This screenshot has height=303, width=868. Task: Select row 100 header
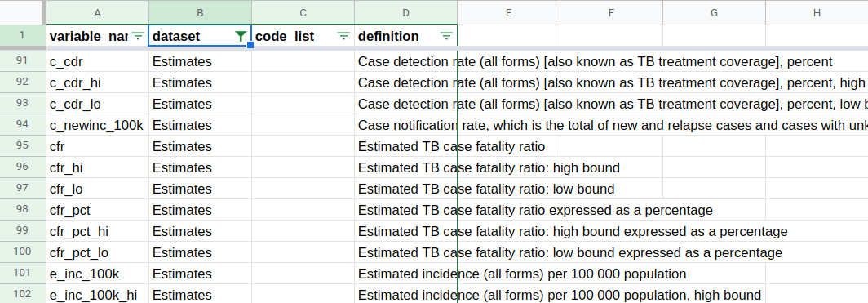pyautogui.click(x=22, y=252)
